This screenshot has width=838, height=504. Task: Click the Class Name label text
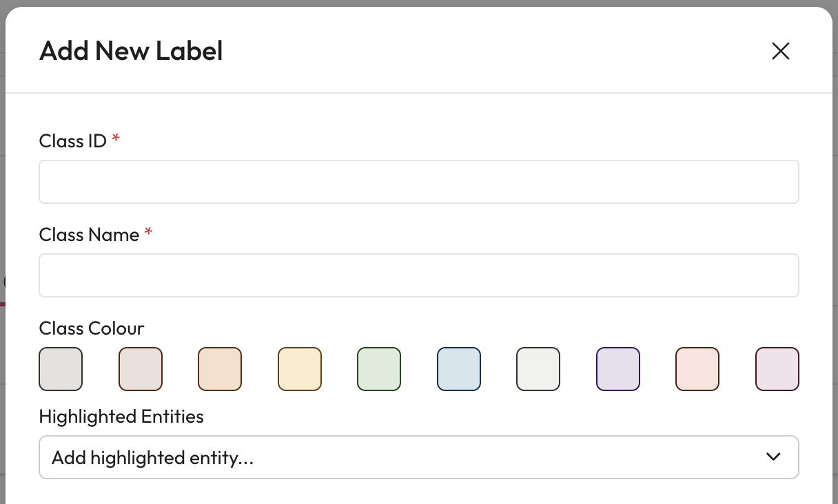click(89, 235)
